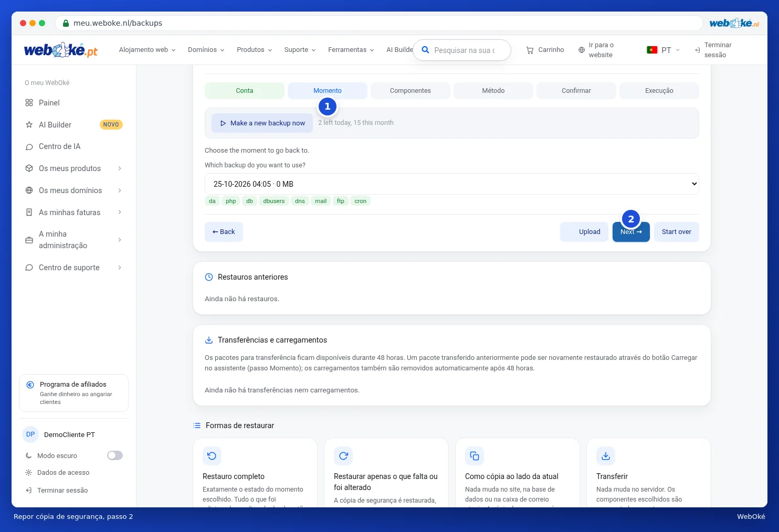This screenshot has width=779, height=532.
Task: Expand the Alojamento web menu
Action: tap(148, 50)
